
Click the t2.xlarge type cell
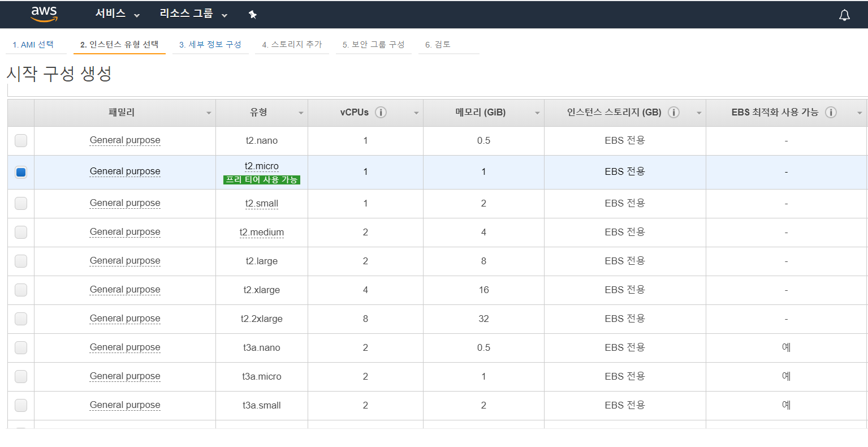[262, 290]
